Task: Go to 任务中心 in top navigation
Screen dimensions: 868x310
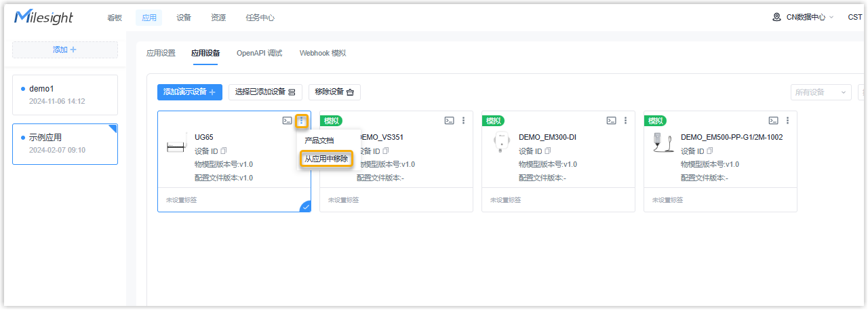Action: pos(260,18)
